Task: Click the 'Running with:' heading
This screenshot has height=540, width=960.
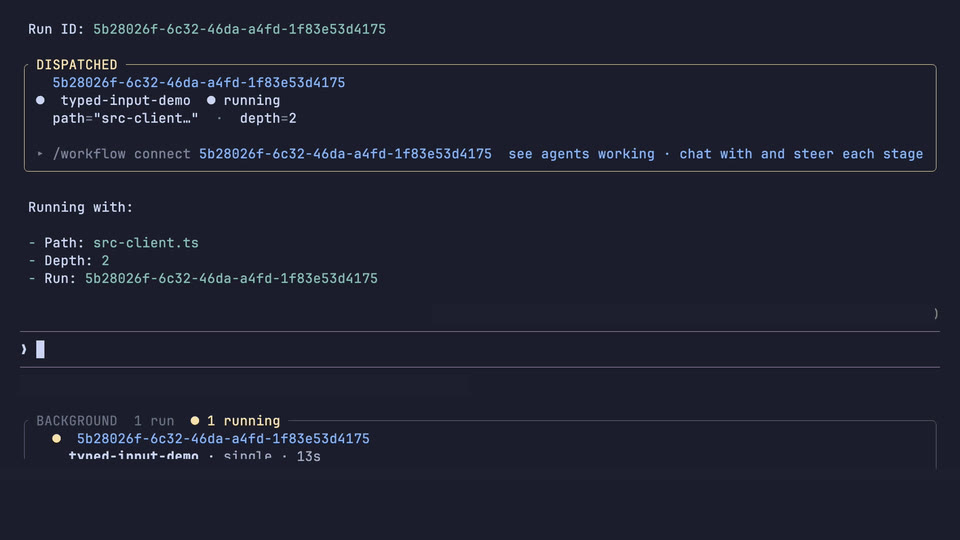Action: (x=81, y=208)
